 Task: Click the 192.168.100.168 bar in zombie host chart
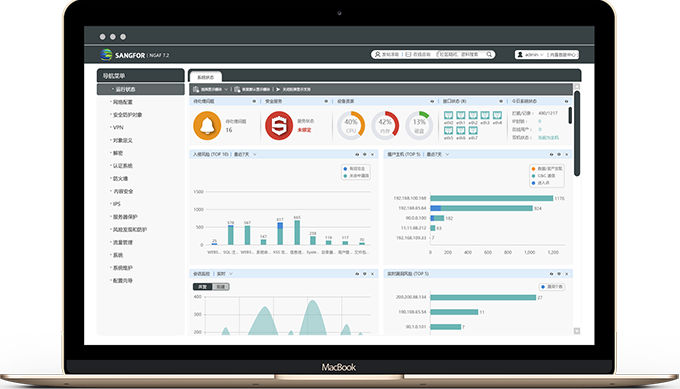[491, 198]
